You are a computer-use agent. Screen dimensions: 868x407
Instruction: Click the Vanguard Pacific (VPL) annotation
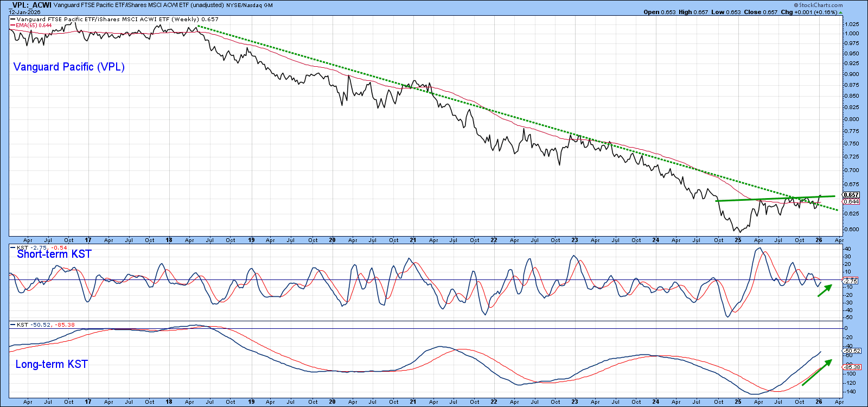pos(69,67)
